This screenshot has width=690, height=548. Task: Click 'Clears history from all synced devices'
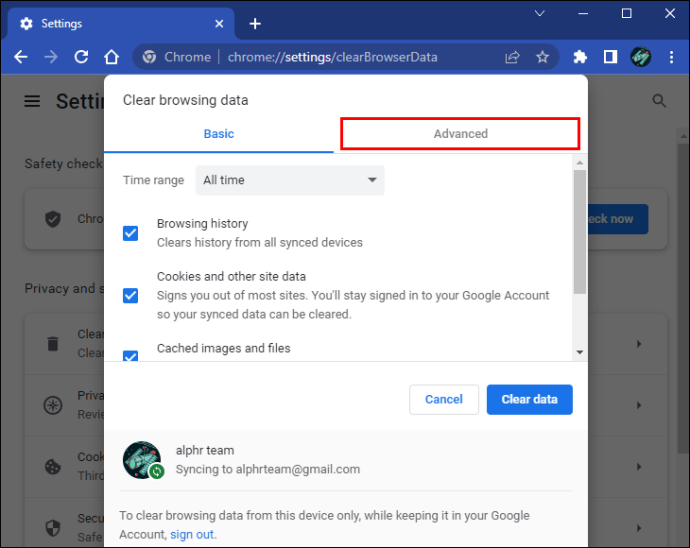(260, 243)
